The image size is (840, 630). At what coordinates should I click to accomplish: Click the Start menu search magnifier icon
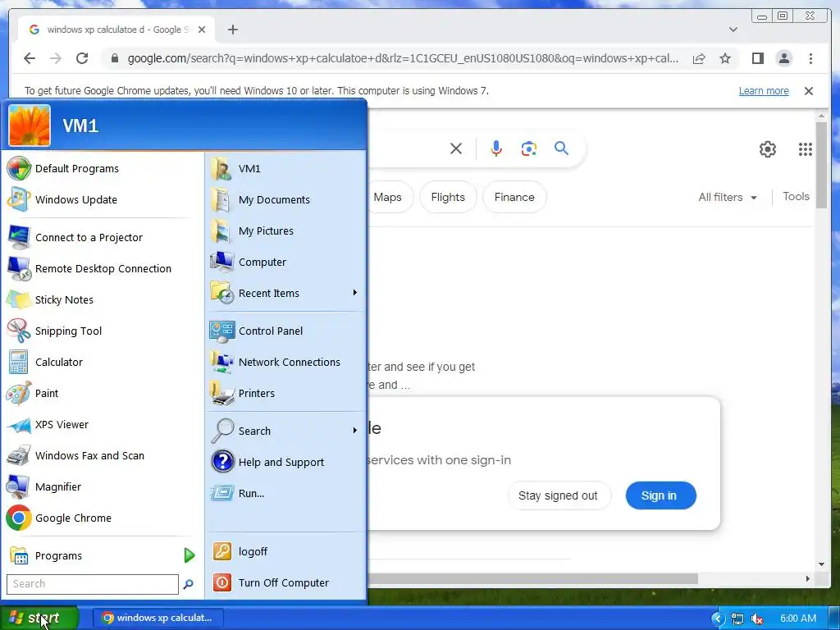(188, 584)
